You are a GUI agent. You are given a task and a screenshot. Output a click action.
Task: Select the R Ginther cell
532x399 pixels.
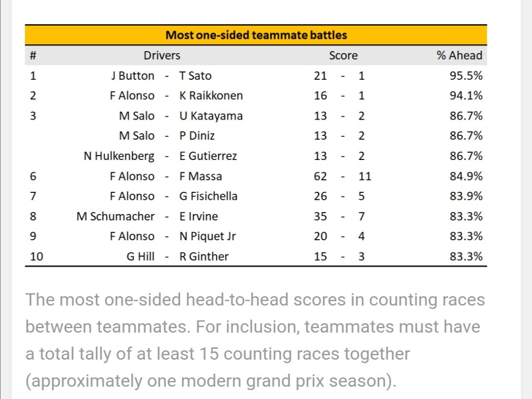coord(204,256)
